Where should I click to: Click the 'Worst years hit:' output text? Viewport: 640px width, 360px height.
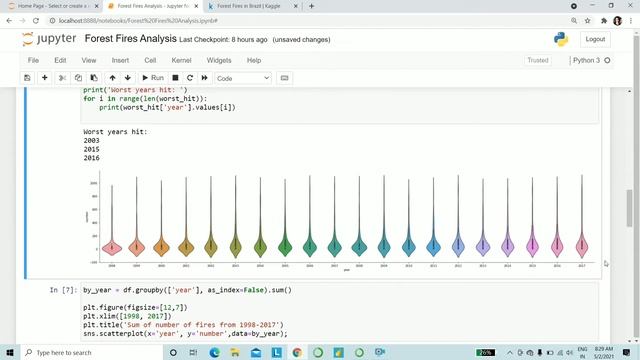click(x=115, y=132)
